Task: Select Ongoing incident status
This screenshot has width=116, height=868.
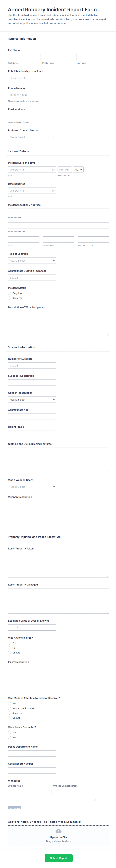Action: click(x=9, y=293)
